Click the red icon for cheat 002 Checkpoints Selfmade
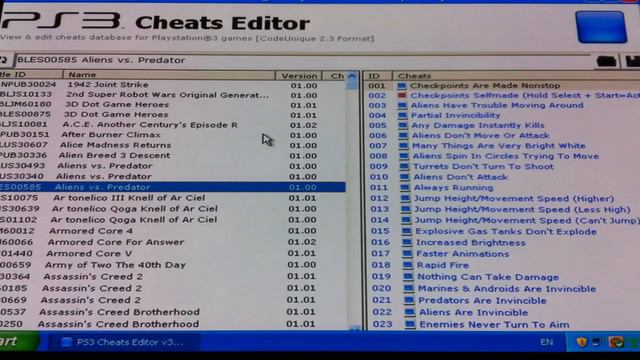Screen dimensions: 640x360 coord(402,96)
